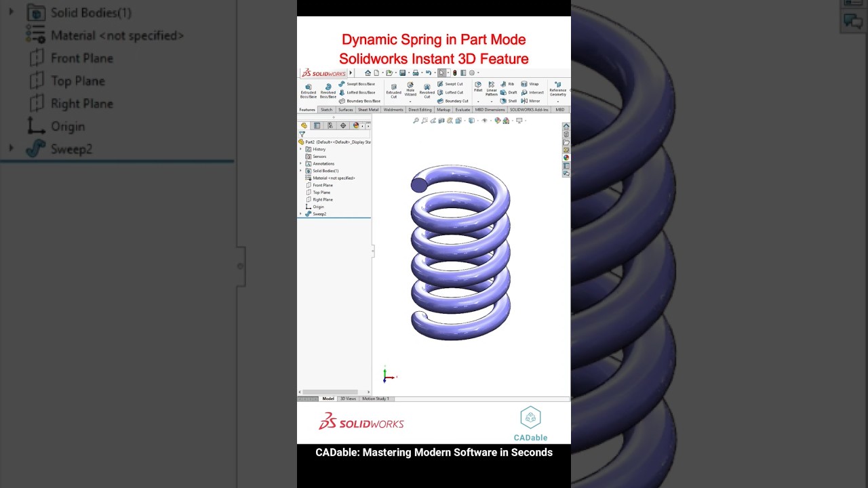Choose Boundary Boss/Base command
Screen dimensions: 868x488
click(x=359, y=101)
